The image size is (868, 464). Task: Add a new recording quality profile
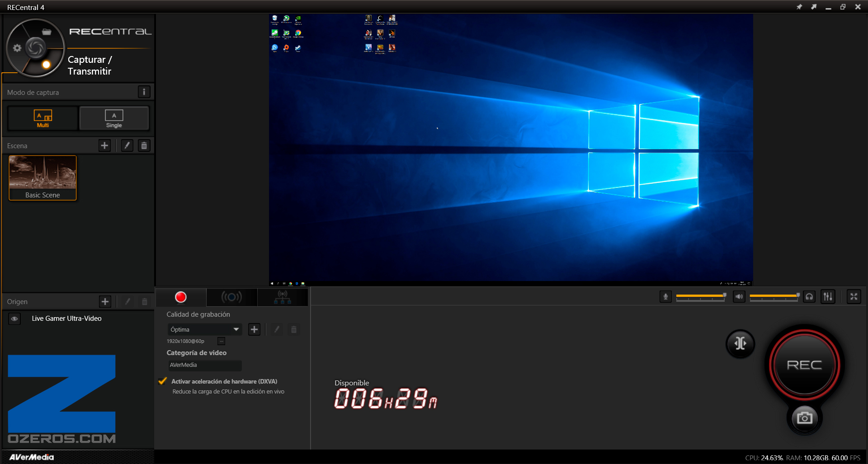(x=254, y=329)
